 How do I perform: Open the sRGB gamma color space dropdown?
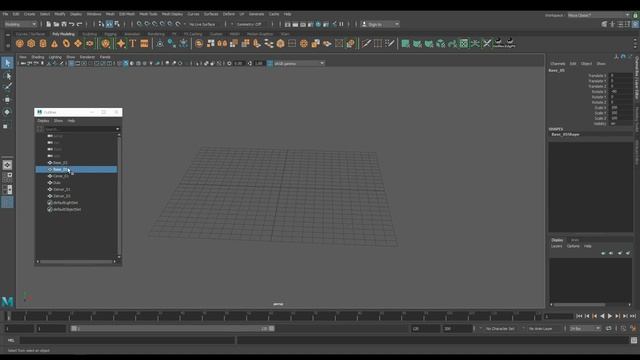(x=299, y=63)
